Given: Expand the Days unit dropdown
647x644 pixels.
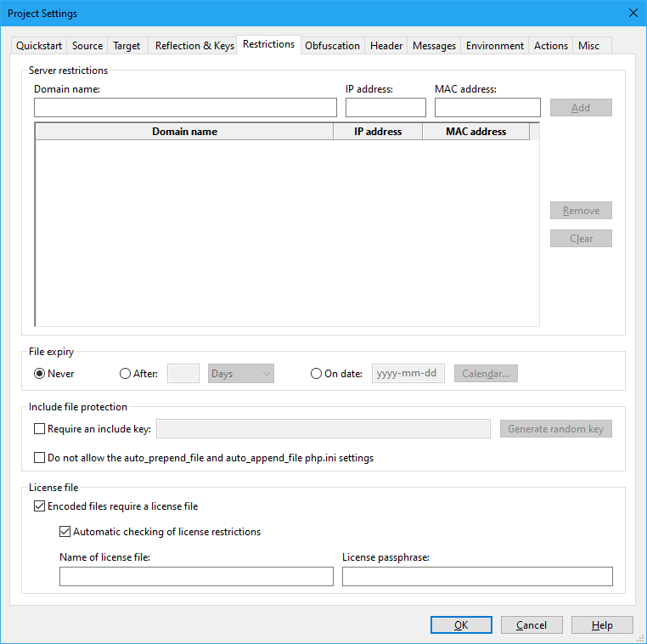Looking at the screenshot, I should pos(241,374).
